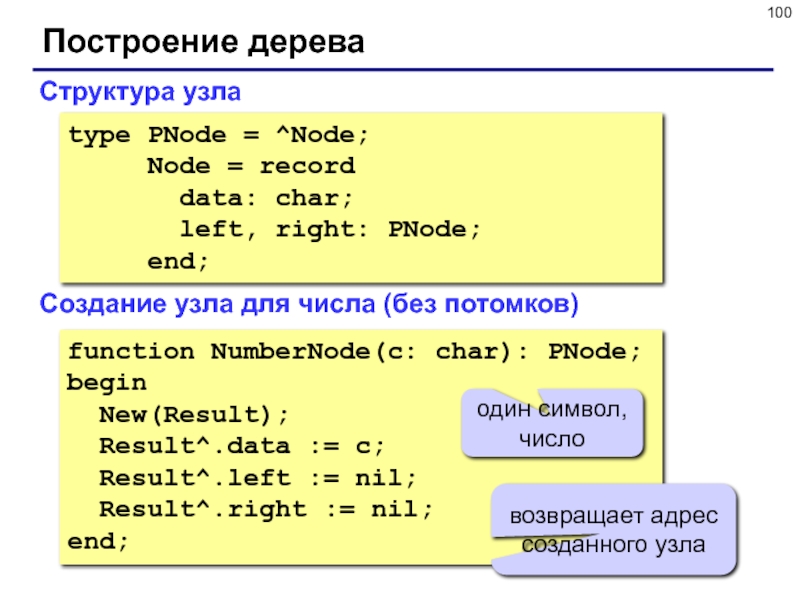Click the line 'type PNode = ^Node;'
800x600 pixels.
pyautogui.click(x=218, y=136)
